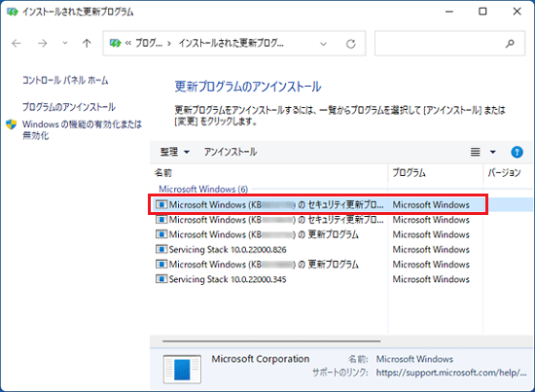Click the horizontal scrollbar of the list

click(x=271, y=340)
